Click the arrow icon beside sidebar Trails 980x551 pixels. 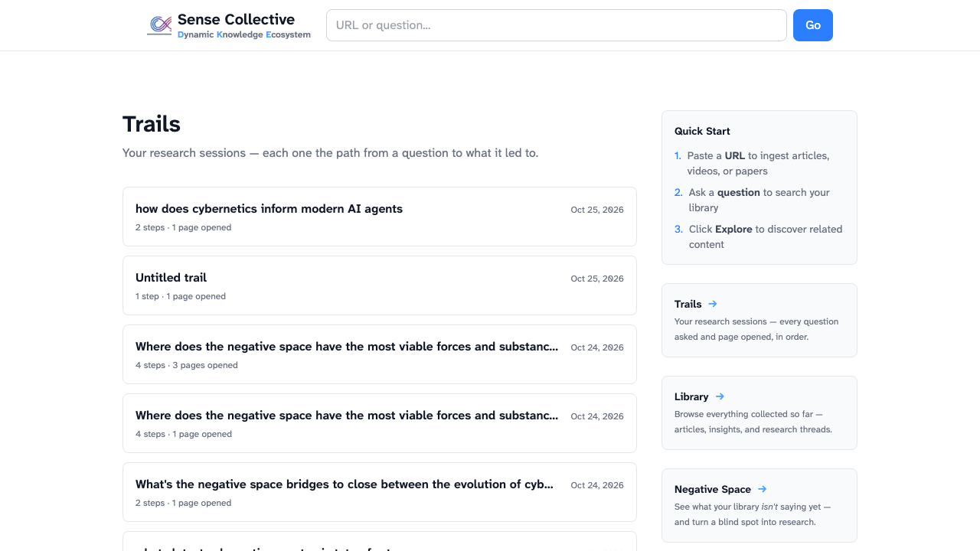point(713,304)
